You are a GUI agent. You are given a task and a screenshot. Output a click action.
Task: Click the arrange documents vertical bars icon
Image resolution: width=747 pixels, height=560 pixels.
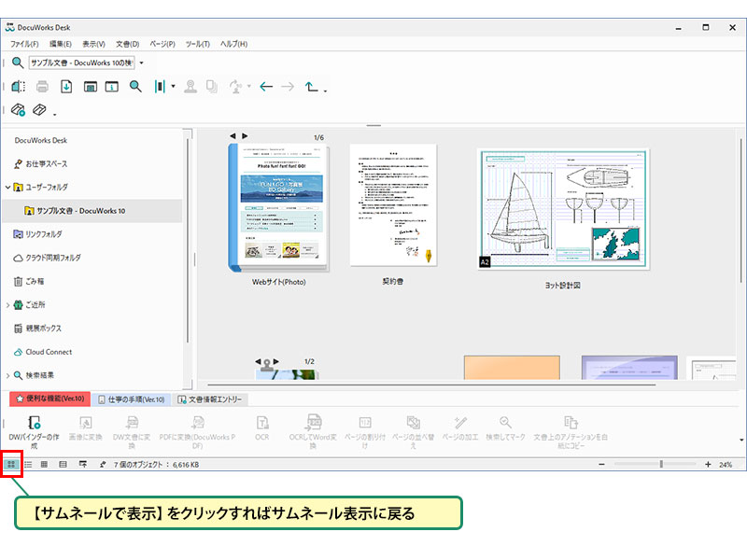coord(160,87)
